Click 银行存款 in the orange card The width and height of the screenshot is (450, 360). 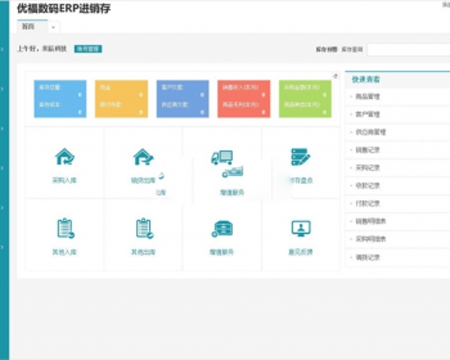pyautogui.click(x=111, y=104)
